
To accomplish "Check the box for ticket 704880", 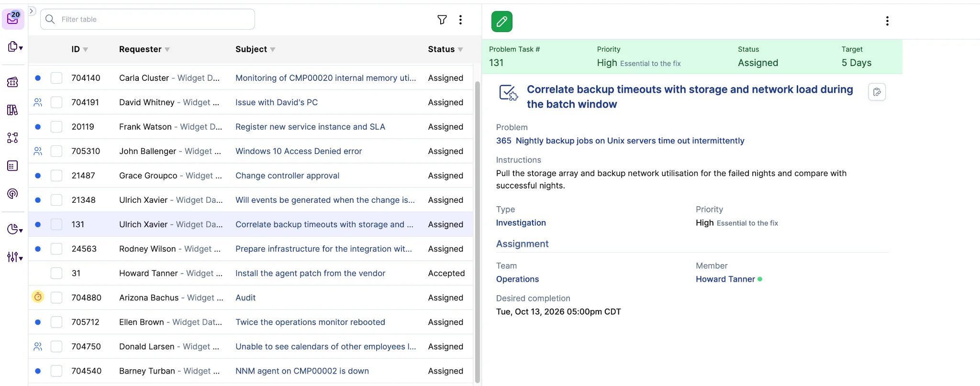I will tap(56, 298).
